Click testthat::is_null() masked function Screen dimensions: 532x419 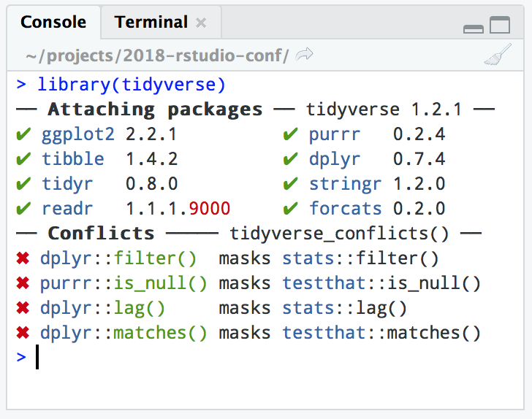381,283
